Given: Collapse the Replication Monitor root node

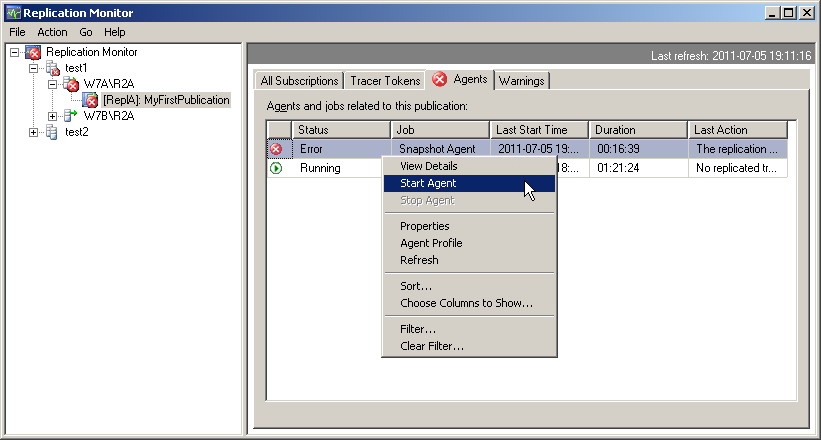Looking at the screenshot, I should point(15,52).
